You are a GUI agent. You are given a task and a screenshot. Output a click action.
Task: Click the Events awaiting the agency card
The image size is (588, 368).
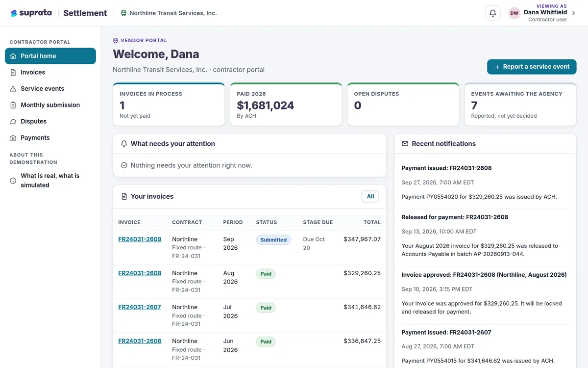[520, 104]
